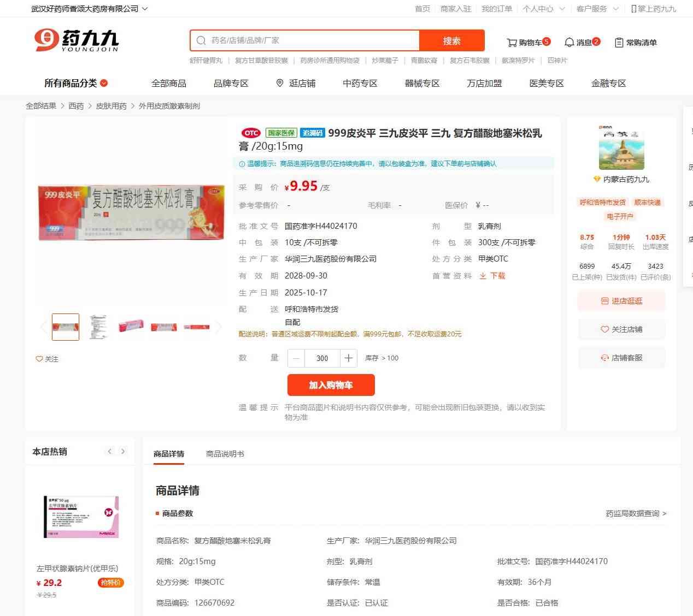Add product to shopping cart

tap(331, 385)
